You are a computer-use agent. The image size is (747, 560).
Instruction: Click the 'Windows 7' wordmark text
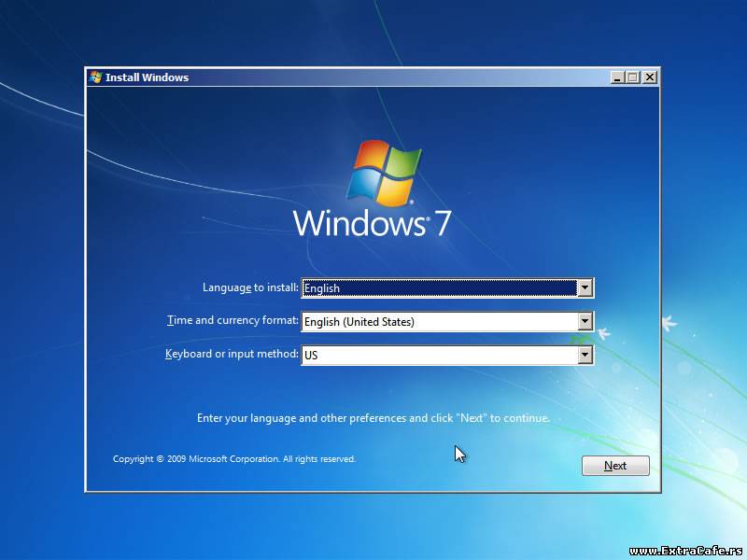pos(372,223)
